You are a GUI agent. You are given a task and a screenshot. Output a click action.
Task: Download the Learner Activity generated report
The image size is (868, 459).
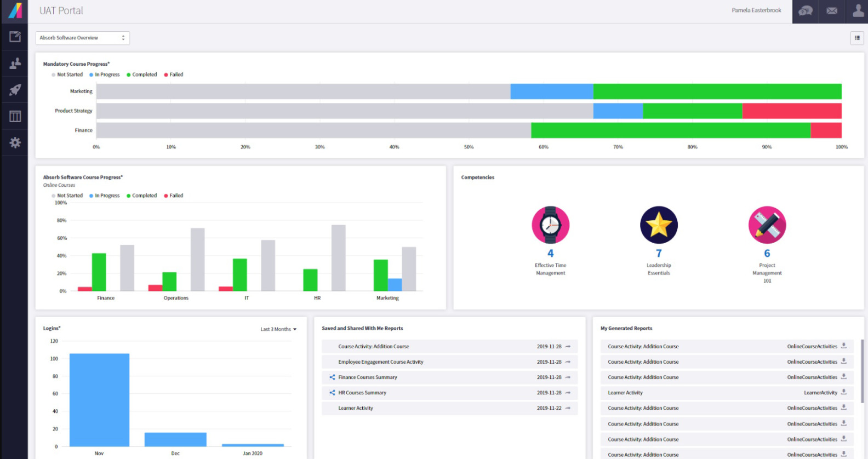click(x=843, y=392)
